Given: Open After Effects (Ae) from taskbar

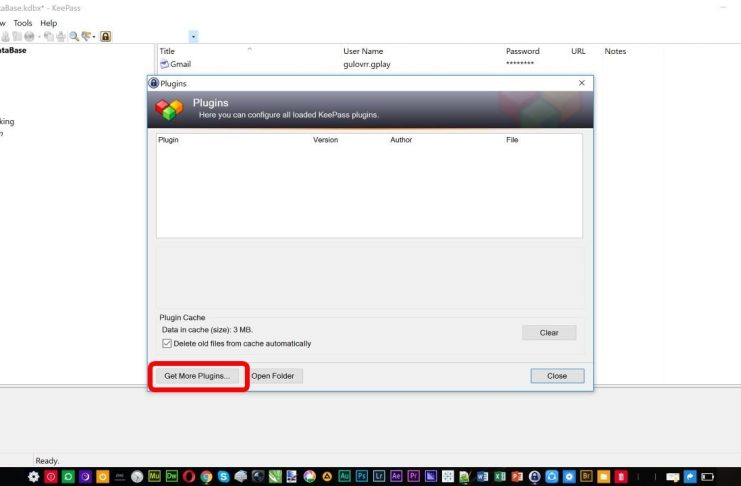Looking at the screenshot, I should coord(396,476).
